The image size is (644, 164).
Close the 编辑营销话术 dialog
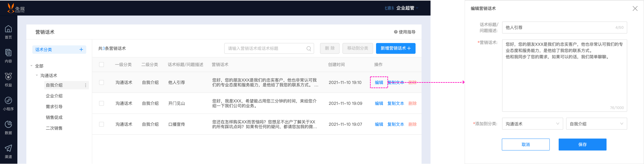click(x=635, y=9)
